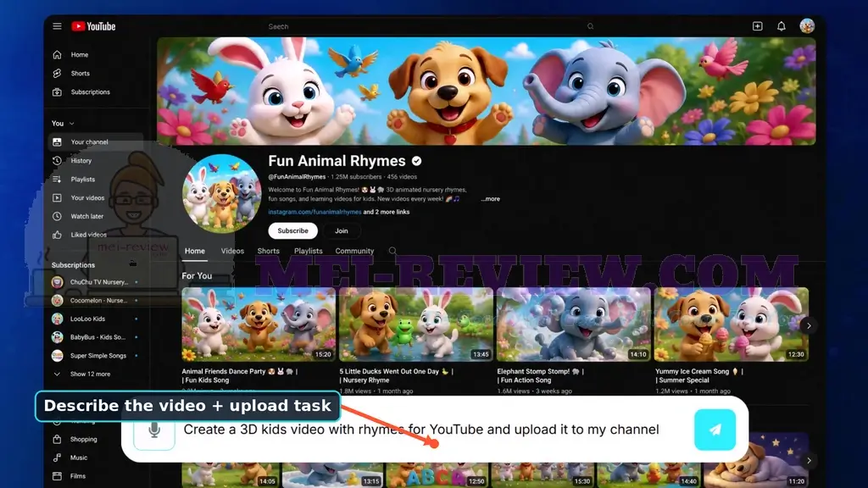
Task: Click the channel search icon next to Community
Action: [x=392, y=251]
